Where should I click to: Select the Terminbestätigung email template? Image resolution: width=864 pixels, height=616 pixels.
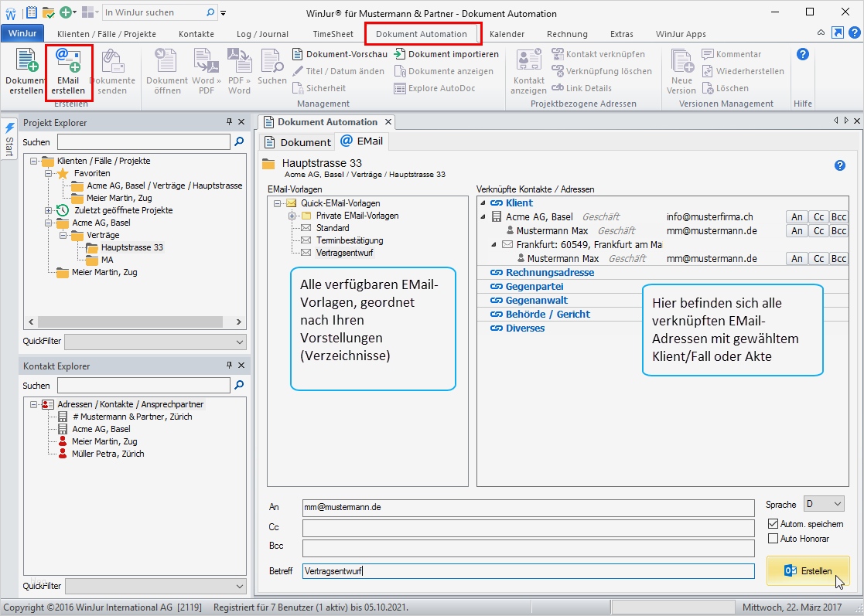[x=349, y=240]
